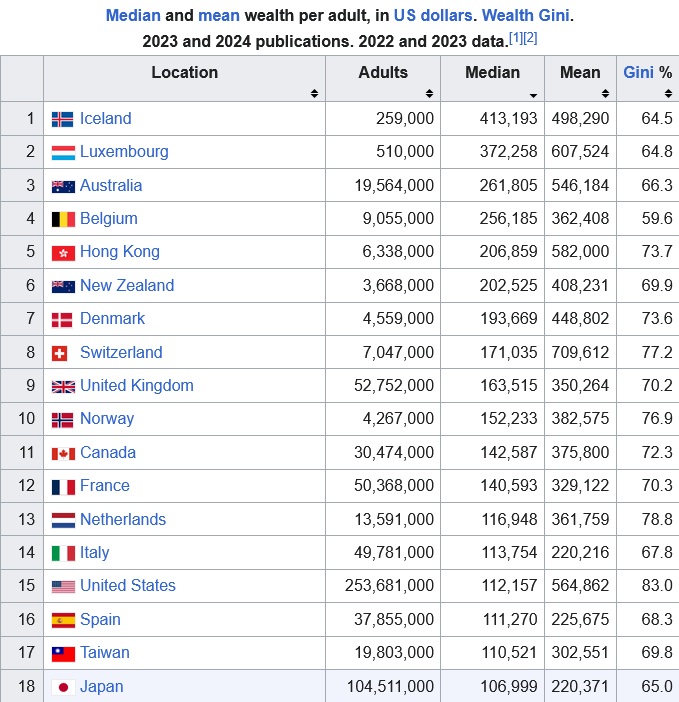Viewport: 679px width, 702px height.
Task: Click the Spain flag icon
Action: [63, 621]
